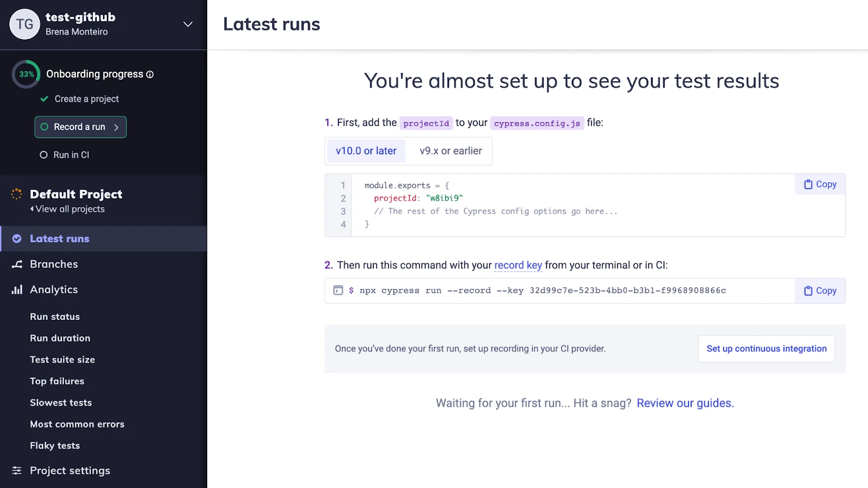Select the Run in CI step
The height and width of the screenshot is (488, 868).
pyautogui.click(x=65, y=155)
